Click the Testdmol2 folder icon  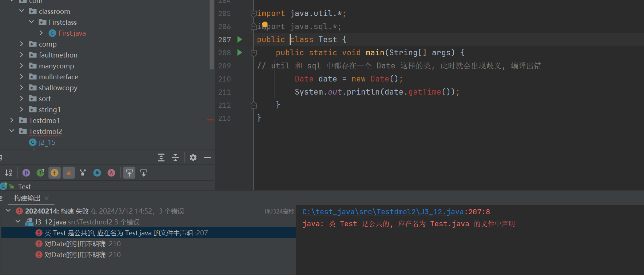click(23, 131)
